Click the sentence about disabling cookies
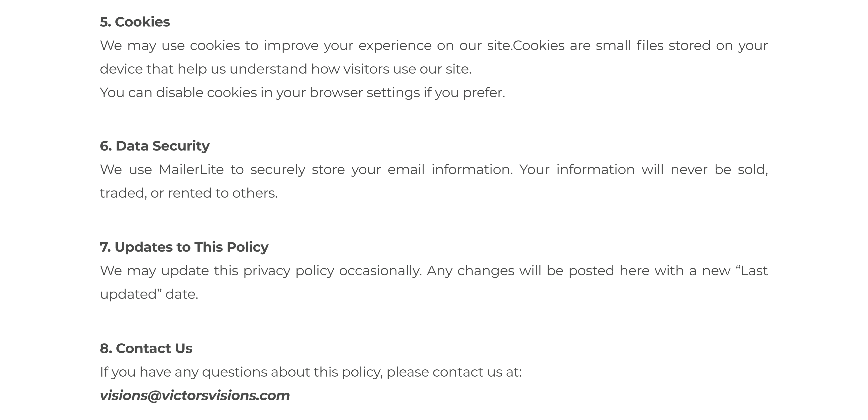The image size is (868, 420). pos(302,93)
